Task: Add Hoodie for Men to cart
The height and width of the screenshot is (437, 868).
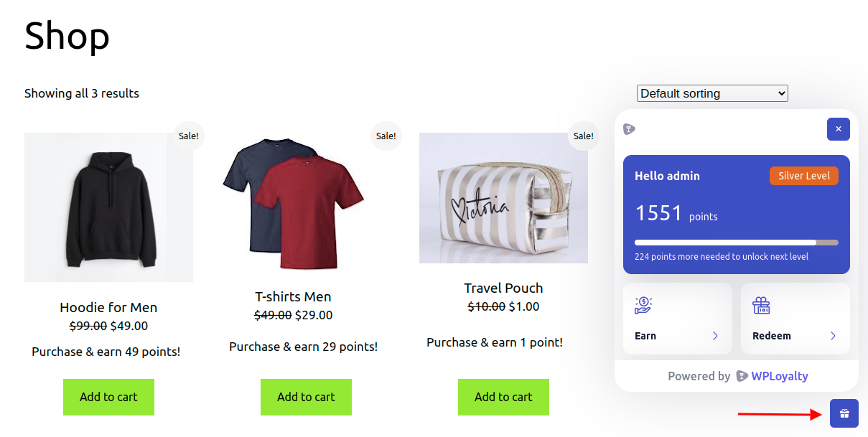Action: (x=108, y=397)
